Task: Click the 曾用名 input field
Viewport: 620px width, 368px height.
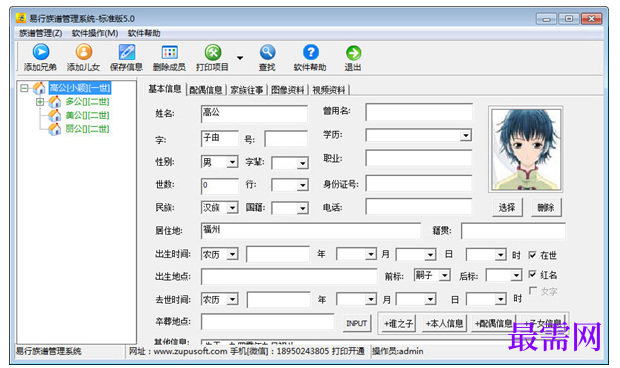Action: (x=419, y=112)
